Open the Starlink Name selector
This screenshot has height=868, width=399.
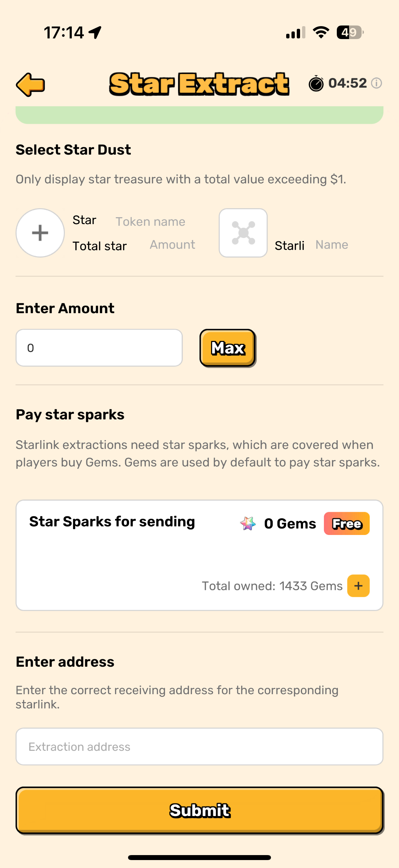tap(332, 245)
